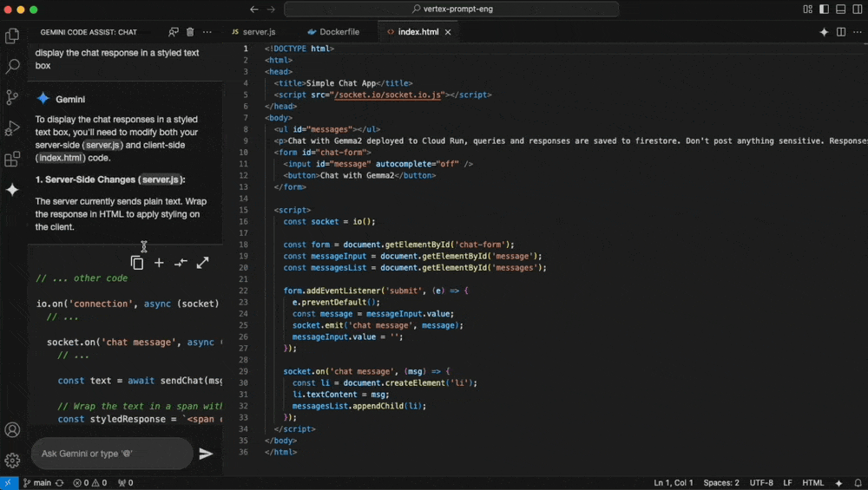Image resolution: width=868 pixels, height=490 pixels.
Task: Change end of line sequence LF
Action: pos(787,483)
